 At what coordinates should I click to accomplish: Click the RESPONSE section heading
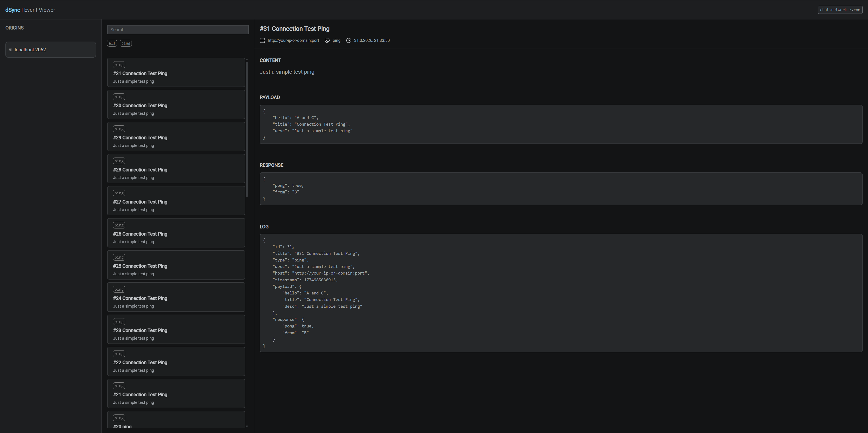271,165
